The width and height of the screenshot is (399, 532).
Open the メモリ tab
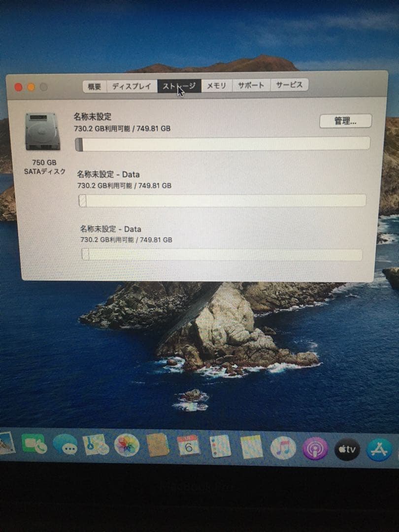(217, 85)
